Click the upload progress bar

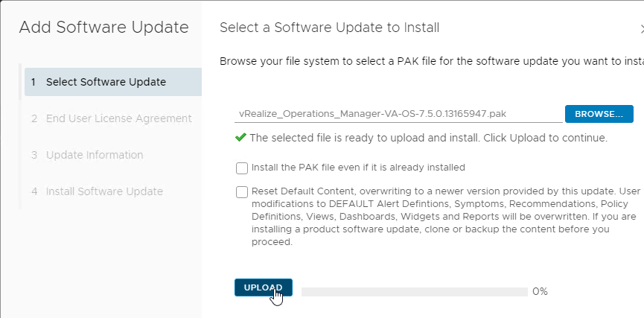click(x=415, y=292)
